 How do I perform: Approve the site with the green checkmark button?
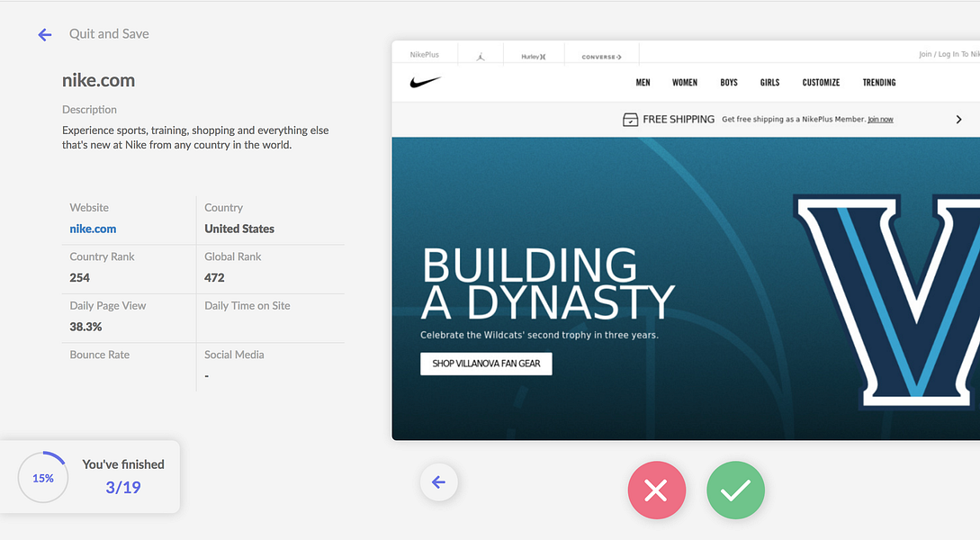click(x=735, y=490)
